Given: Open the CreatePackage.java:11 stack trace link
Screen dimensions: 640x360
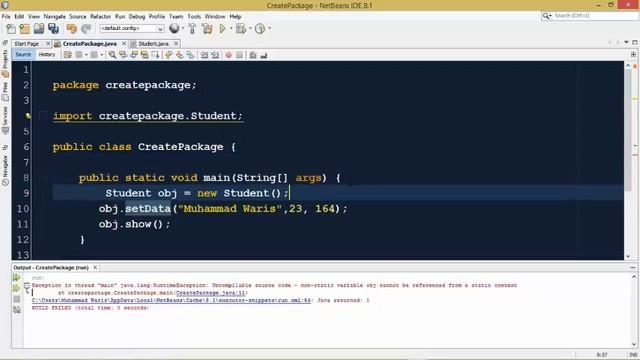Looking at the screenshot, I should [211, 293].
